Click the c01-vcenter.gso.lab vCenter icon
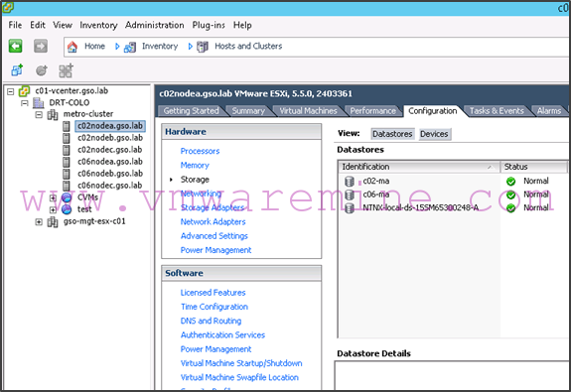Image resolution: width=571 pixels, height=392 pixels. [25, 91]
